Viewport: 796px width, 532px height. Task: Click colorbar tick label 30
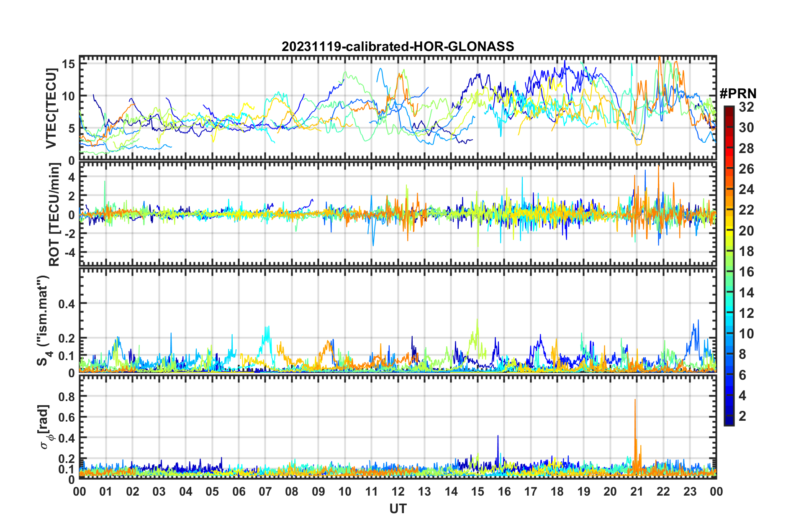pyautogui.click(x=746, y=128)
